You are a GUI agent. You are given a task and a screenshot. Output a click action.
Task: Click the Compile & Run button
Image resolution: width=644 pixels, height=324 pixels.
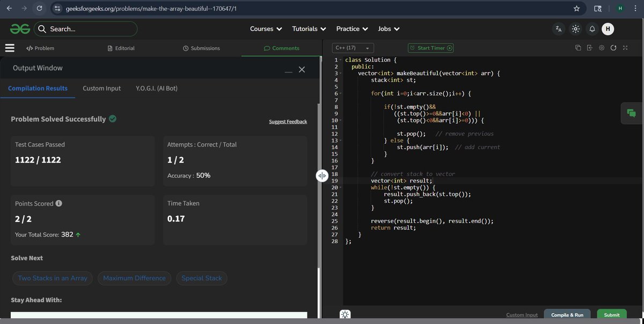567,315
